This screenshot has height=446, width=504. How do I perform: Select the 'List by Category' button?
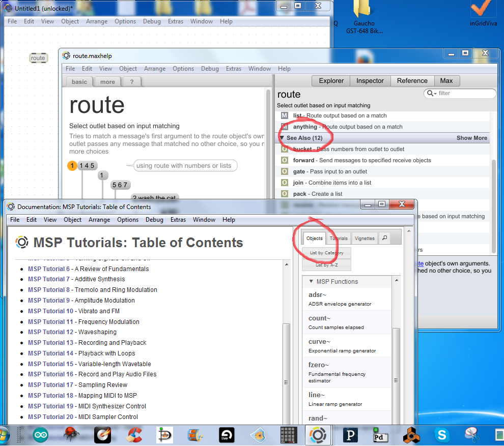point(326,253)
